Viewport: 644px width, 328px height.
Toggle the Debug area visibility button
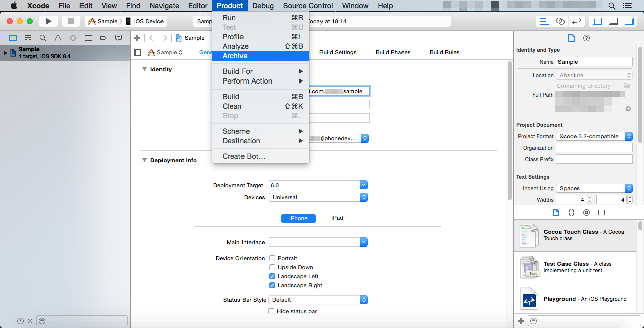[x=613, y=21]
